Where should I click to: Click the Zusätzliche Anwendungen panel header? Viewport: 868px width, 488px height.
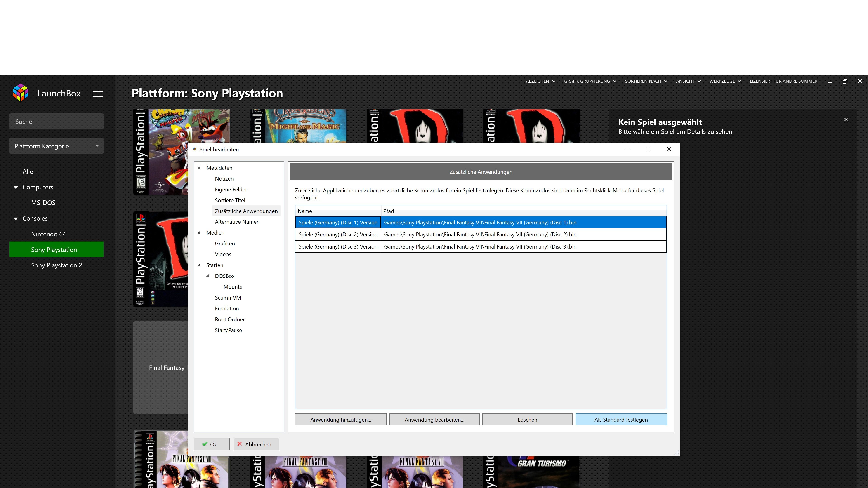tap(481, 172)
